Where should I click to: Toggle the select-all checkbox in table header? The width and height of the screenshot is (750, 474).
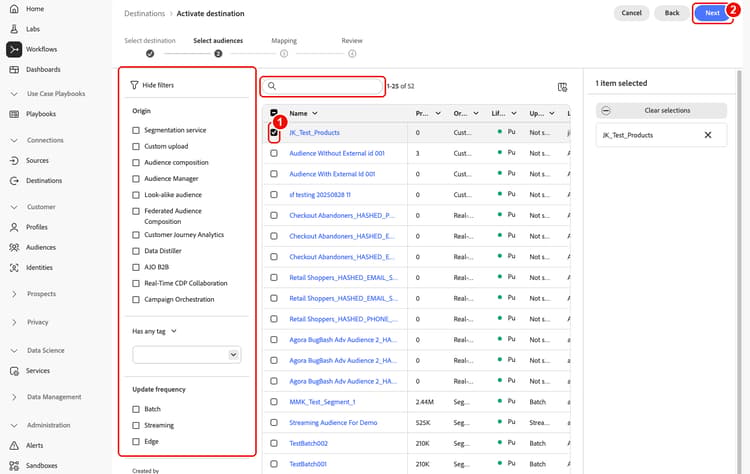coord(274,113)
